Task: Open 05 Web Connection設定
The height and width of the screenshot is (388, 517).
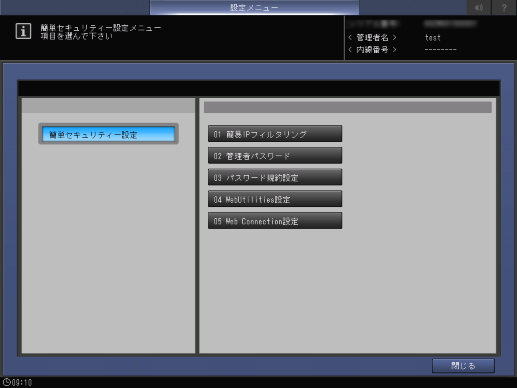Action: (275, 221)
